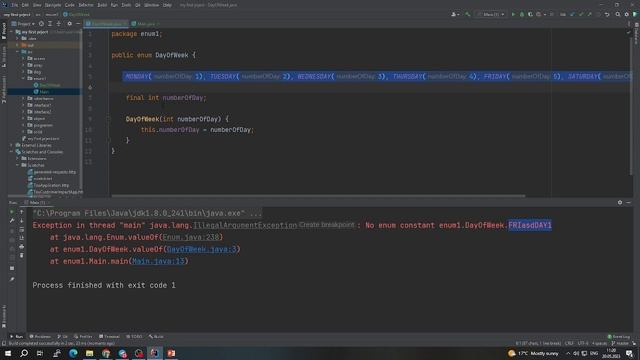The height and width of the screenshot is (360, 640).
Task: Click the weather widget on taskbar
Action: click(x=533, y=353)
